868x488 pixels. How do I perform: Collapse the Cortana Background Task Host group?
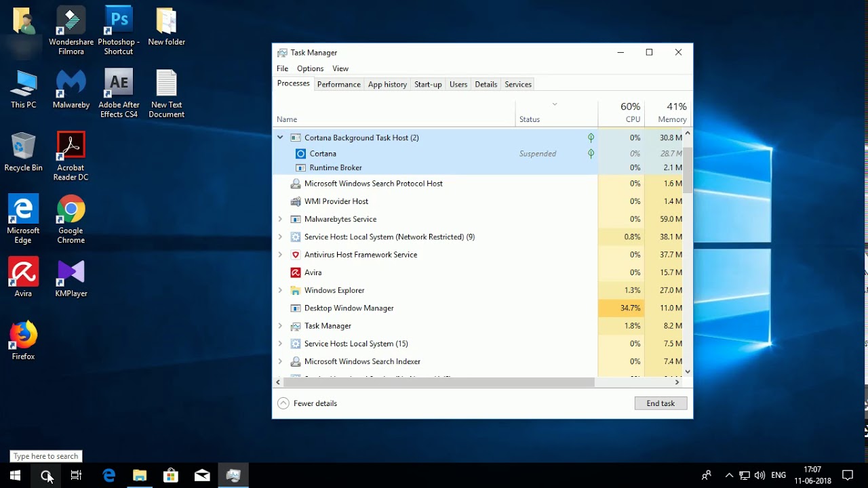click(280, 137)
